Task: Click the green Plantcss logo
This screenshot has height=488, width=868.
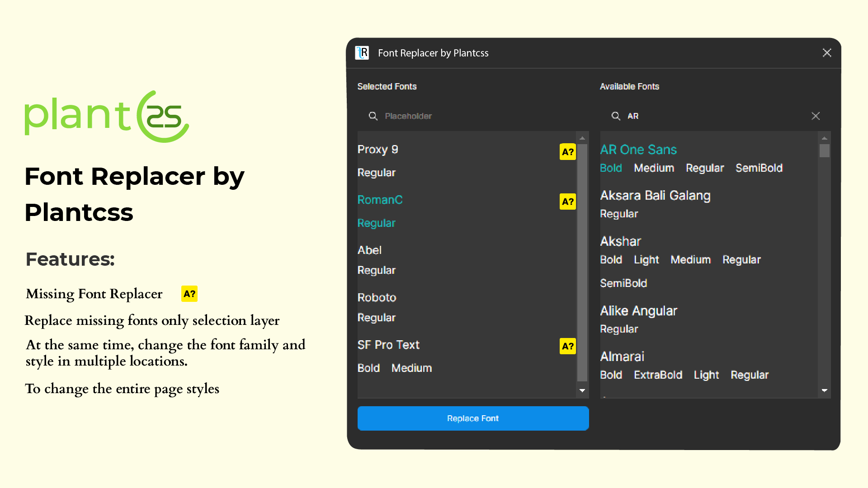Action: (107, 117)
